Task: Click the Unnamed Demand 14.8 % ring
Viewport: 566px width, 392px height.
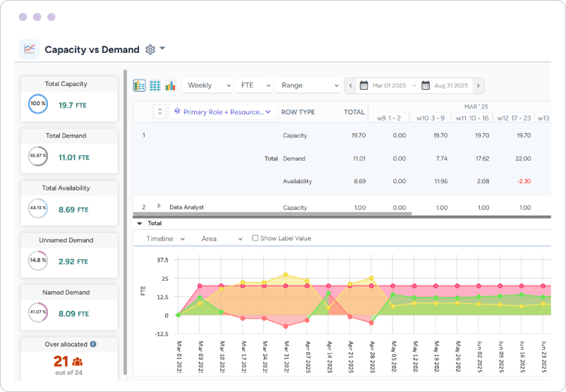Action: pos(38,260)
